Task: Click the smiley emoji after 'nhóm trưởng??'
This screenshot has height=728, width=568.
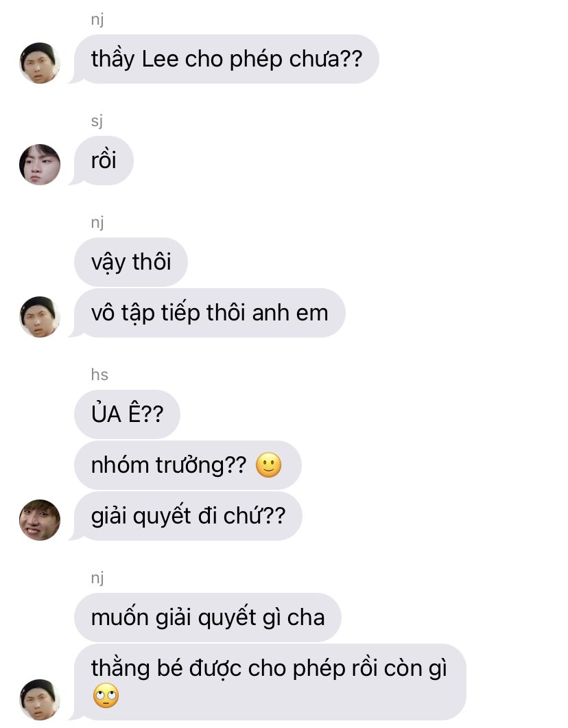Action: click(x=269, y=465)
